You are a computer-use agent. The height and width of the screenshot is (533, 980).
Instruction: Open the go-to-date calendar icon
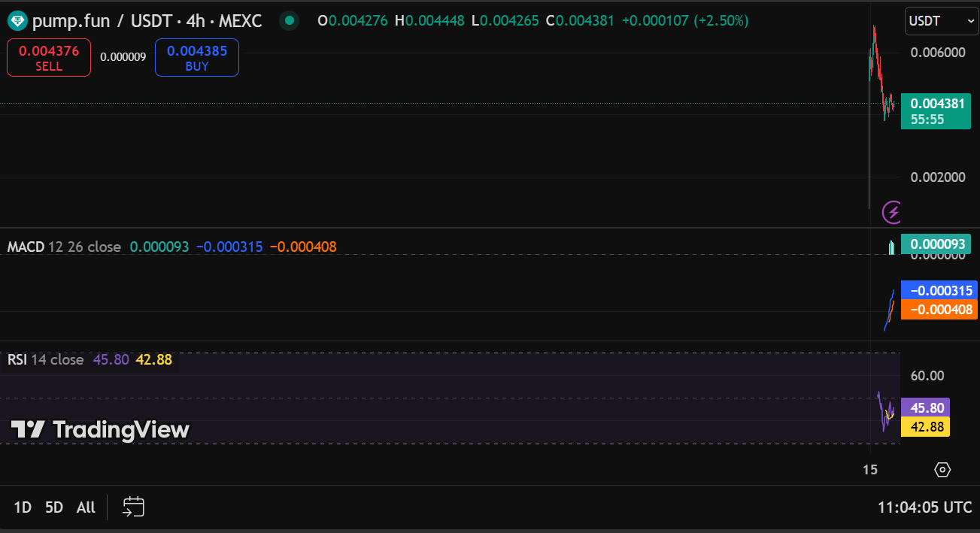[x=133, y=507]
